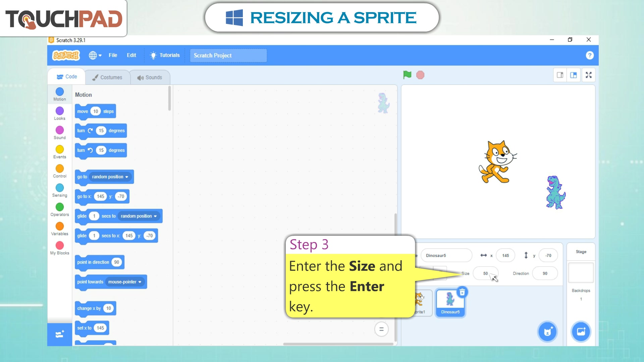644x362 pixels.
Task: Click the Add Extension button
Action: [60, 334]
